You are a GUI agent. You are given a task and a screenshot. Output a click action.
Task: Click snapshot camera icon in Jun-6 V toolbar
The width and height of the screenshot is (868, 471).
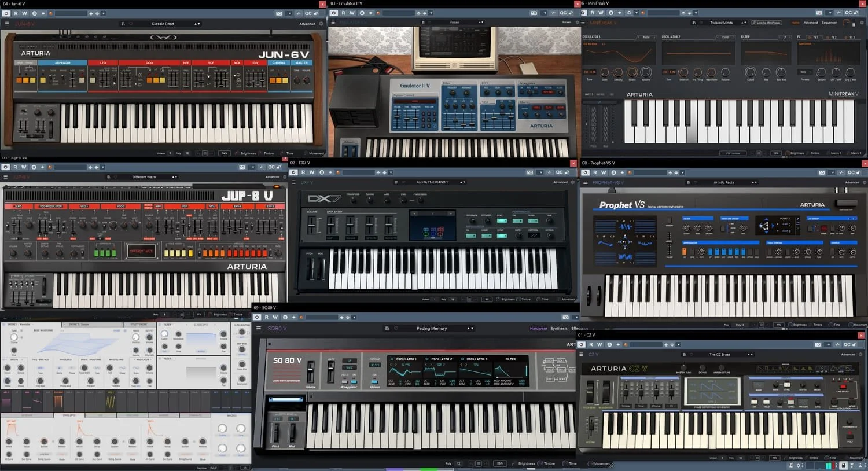click(x=279, y=13)
